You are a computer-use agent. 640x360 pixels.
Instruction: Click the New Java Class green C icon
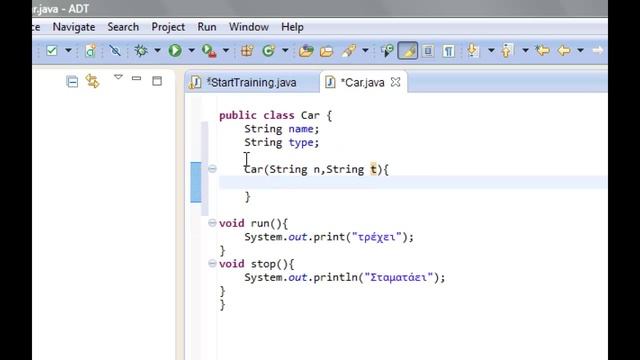coord(268,51)
